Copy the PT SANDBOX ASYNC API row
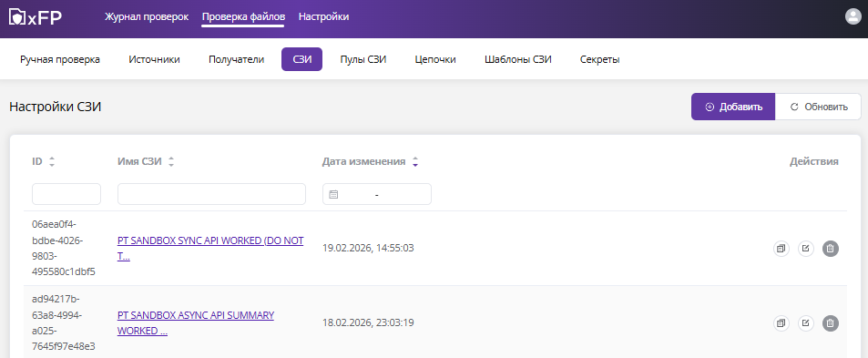Viewport: 868px width, 358px height. point(781,323)
